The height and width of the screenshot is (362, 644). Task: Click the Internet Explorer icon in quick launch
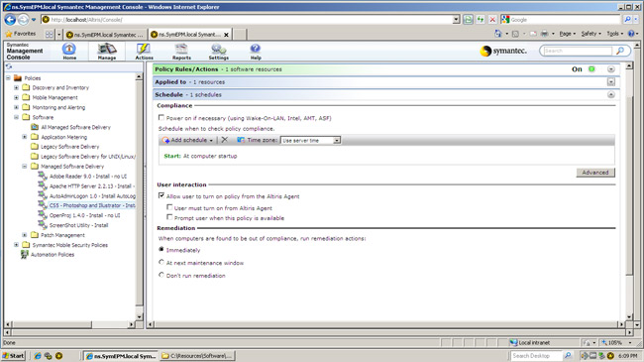pyautogui.click(x=38, y=356)
